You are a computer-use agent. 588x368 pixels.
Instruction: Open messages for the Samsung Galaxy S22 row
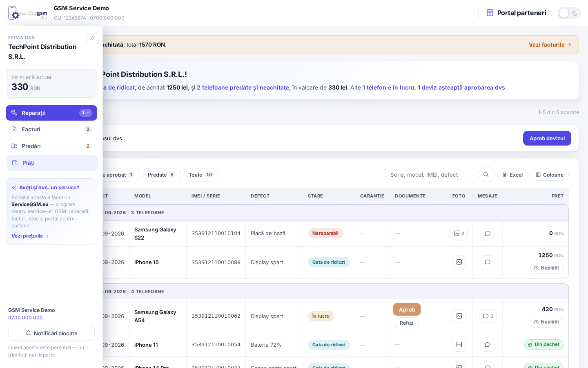[x=488, y=233]
